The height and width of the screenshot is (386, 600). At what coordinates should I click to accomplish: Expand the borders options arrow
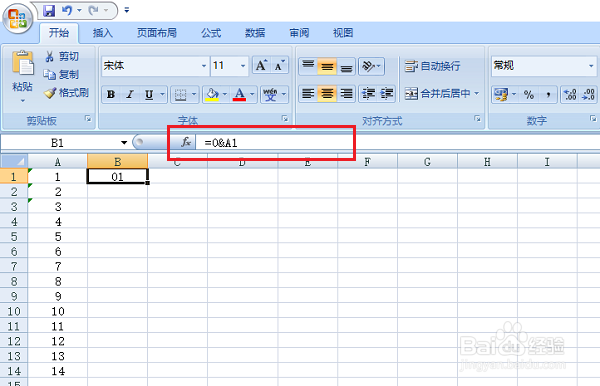pyautogui.click(x=194, y=94)
